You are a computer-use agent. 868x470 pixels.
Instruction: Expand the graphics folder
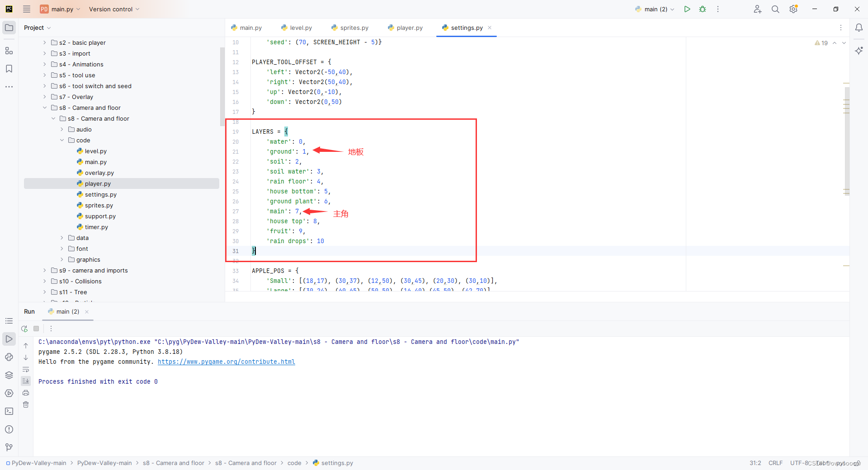pyautogui.click(x=62, y=259)
